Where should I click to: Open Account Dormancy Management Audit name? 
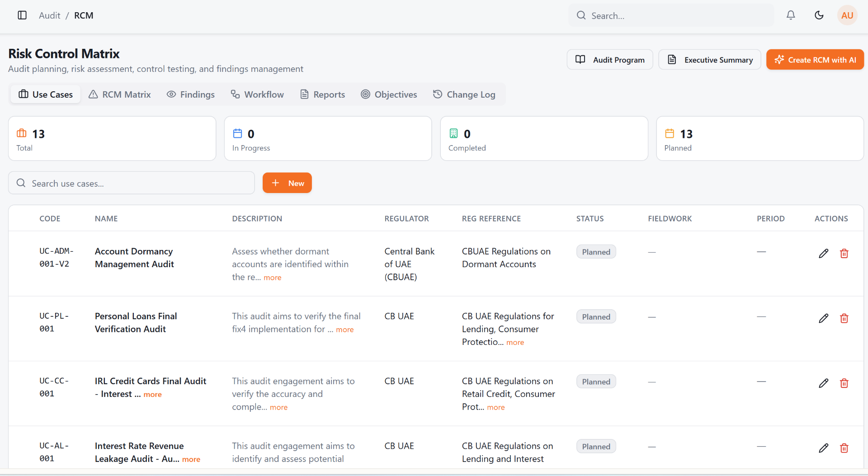pos(134,258)
